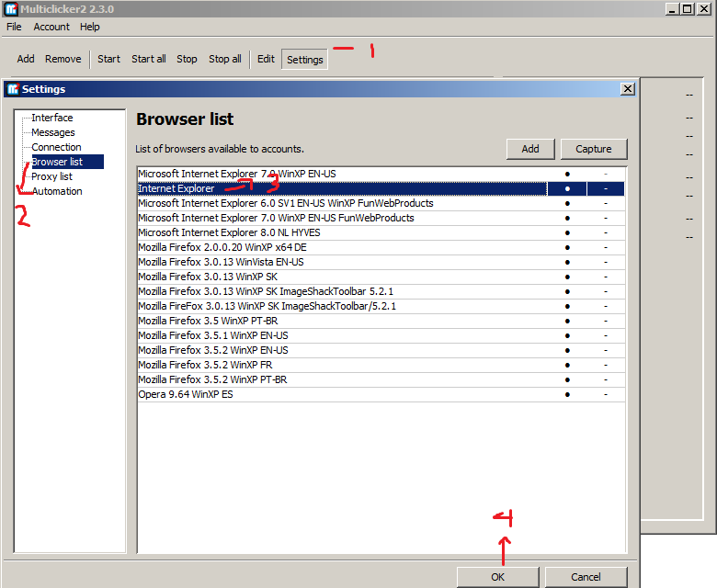
Task: Click the Settings dialog title icon
Action: [13, 88]
